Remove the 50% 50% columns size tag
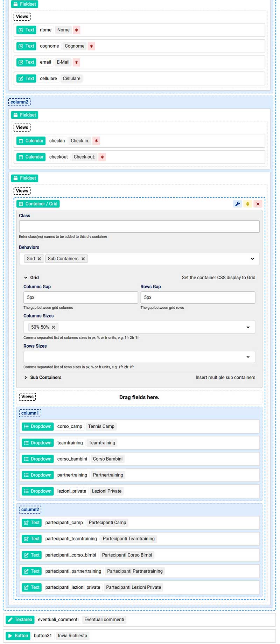 coord(54,327)
